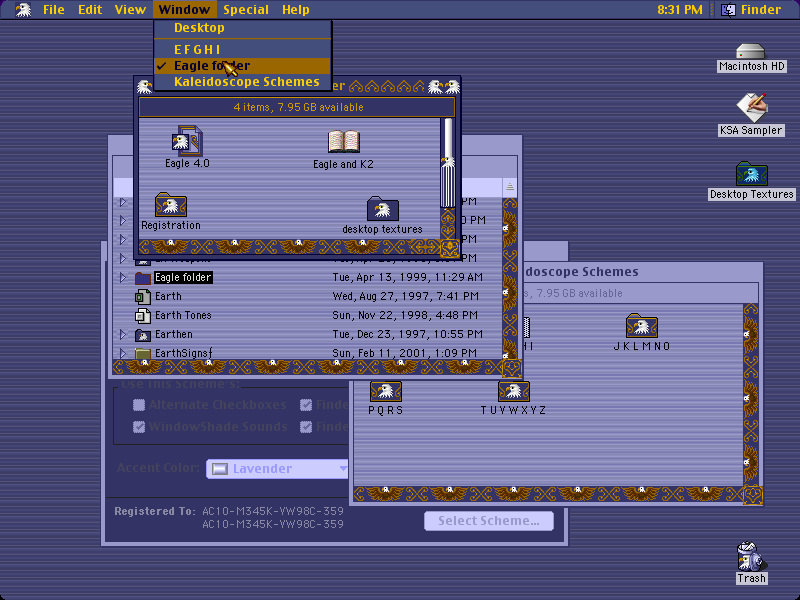Click the Trash icon
The height and width of the screenshot is (600, 800).
click(751, 556)
